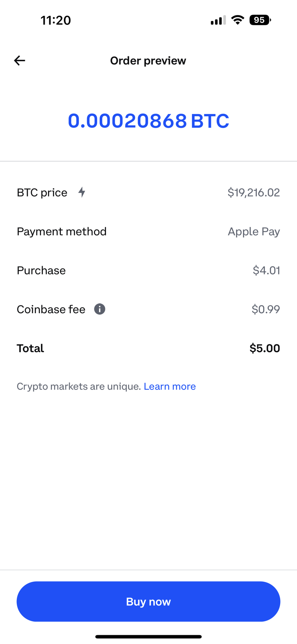Tap the back arrow icon
Viewport: 297px width, 644px height.
(20, 60)
